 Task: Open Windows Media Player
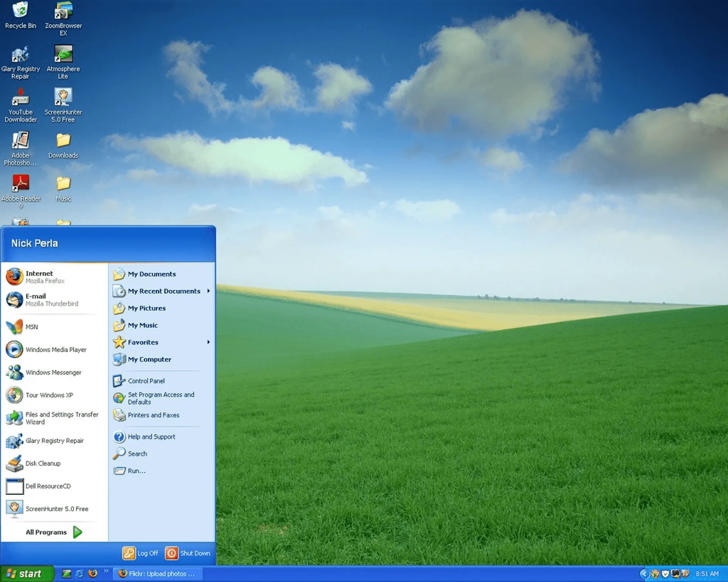click(55, 350)
